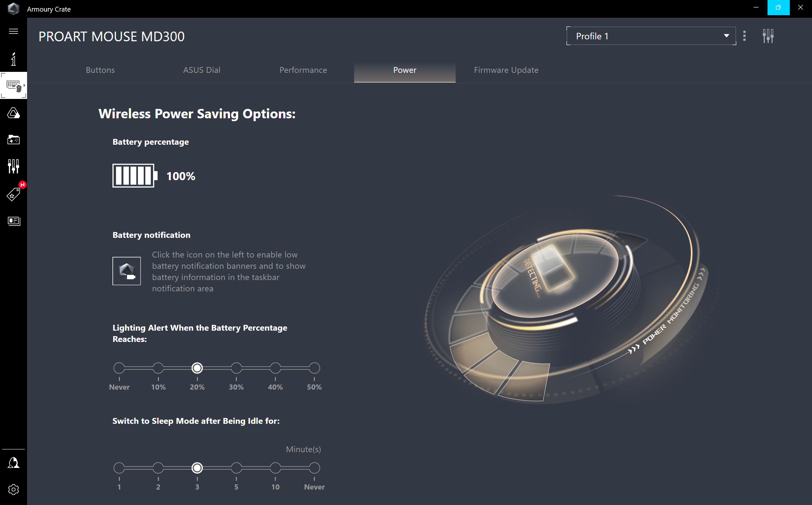Open Settings gear in sidebar

13,490
